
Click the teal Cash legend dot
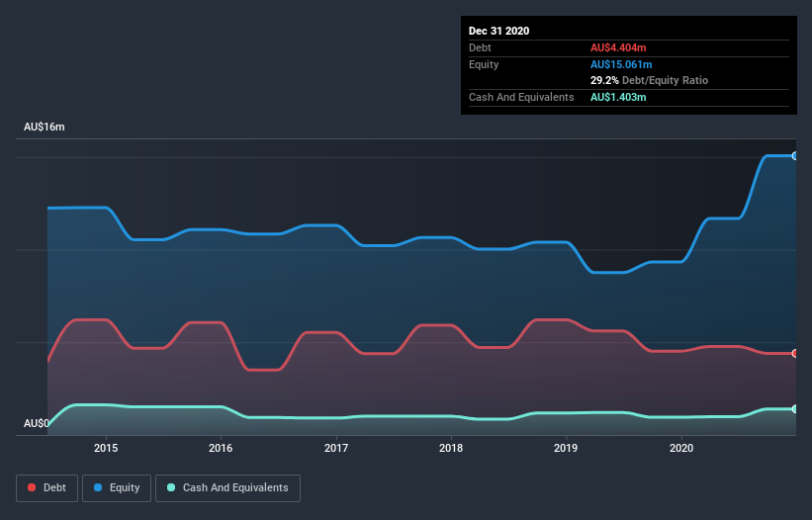[x=171, y=487]
